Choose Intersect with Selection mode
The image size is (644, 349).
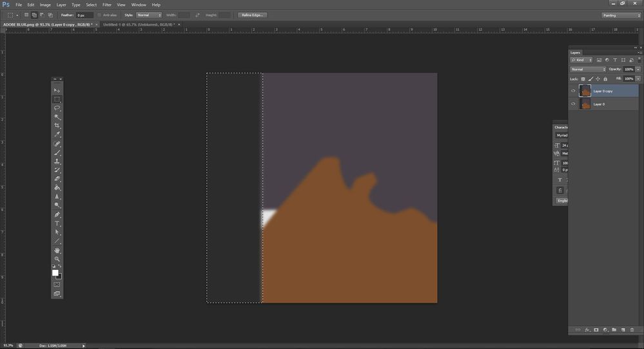click(50, 15)
